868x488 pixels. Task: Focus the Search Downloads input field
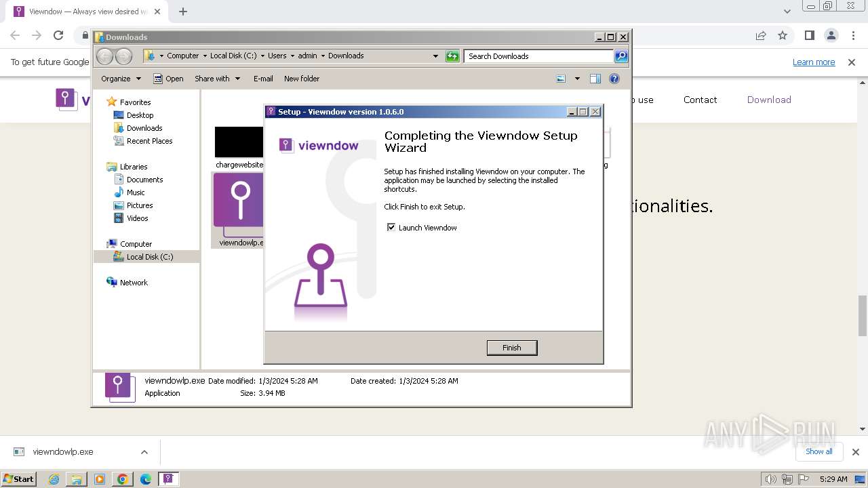539,56
